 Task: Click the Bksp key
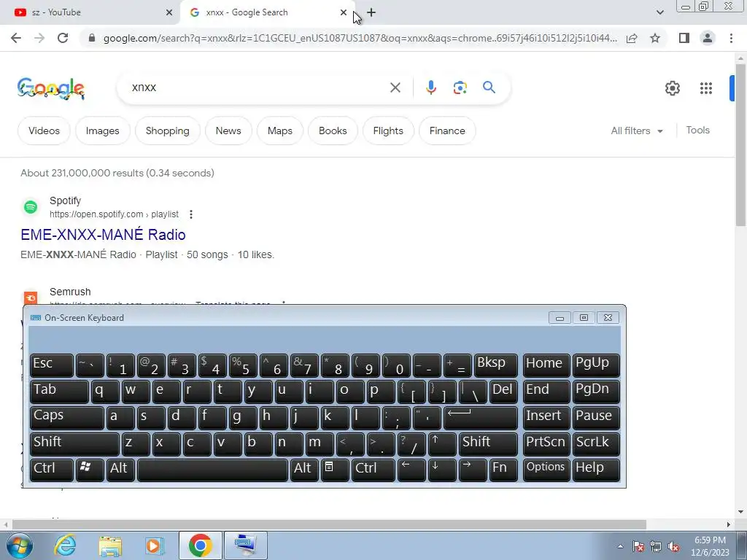[496, 365]
